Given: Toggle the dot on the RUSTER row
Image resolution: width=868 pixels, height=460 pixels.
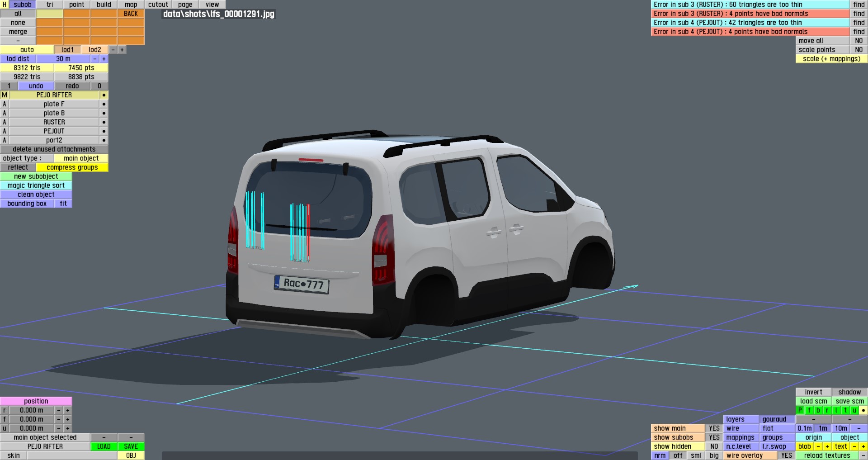Looking at the screenshot, I should 104,122.
